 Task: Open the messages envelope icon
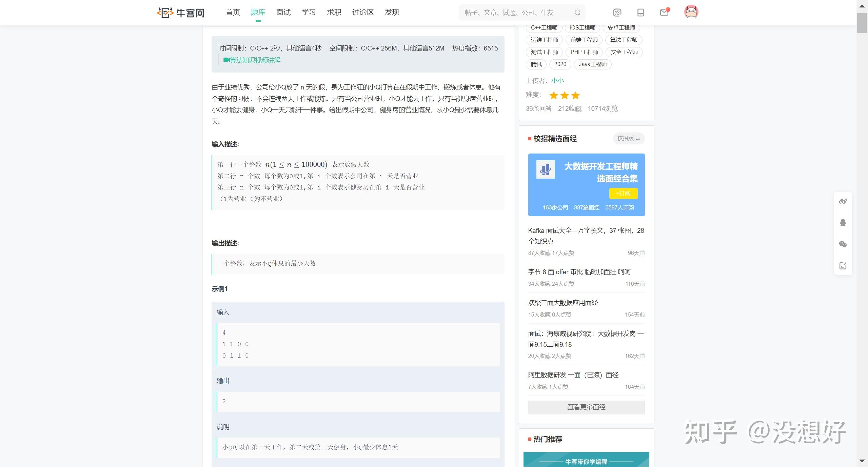664,13
